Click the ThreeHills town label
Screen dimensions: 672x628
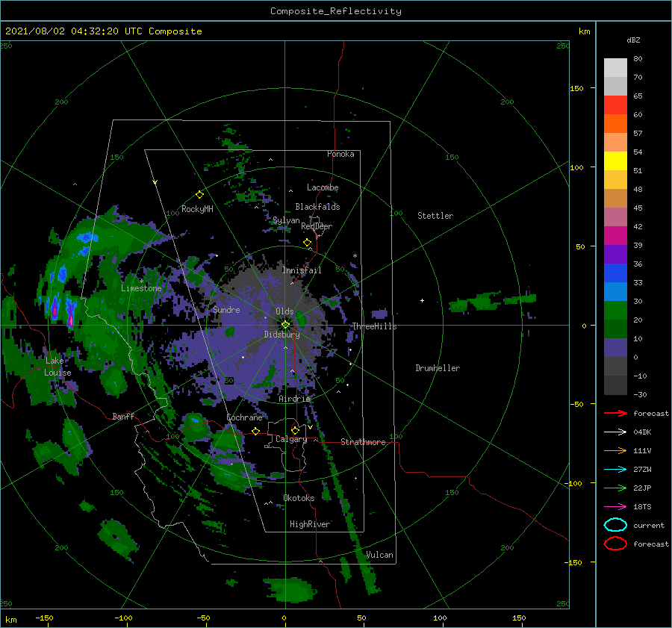click(375, 326)
